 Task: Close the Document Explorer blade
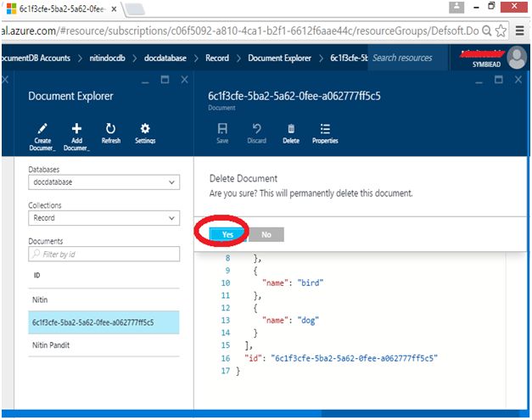pyautogui.click(x=185, y=80)
